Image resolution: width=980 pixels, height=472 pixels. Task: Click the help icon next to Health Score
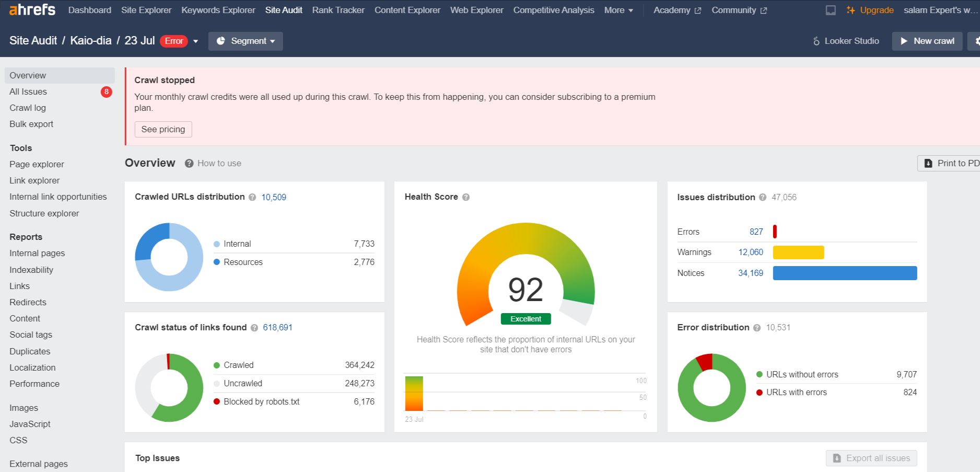(x=466, y=197)
